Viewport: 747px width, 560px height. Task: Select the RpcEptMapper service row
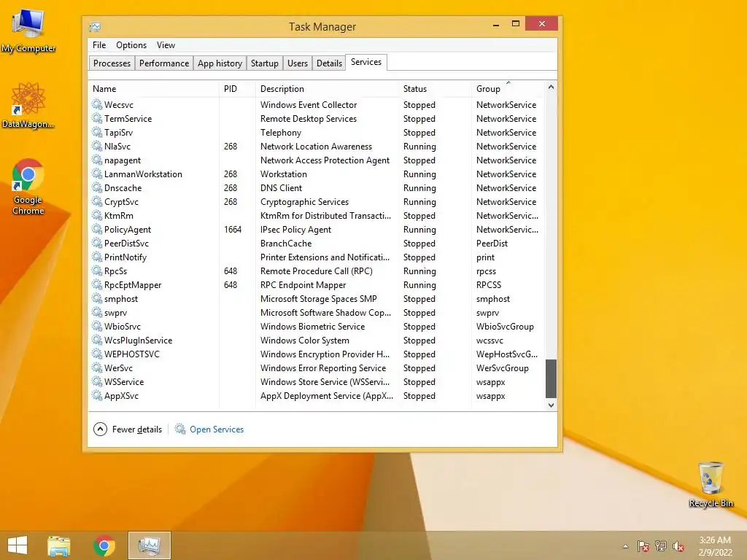click(317, 284)
